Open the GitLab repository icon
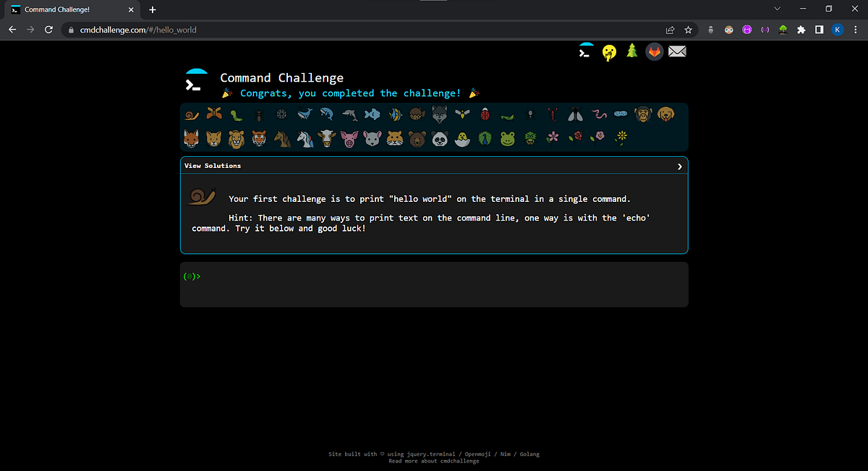The height and width of the screenshot is (471, 868). pyautogui.click(x=655, y=51)
